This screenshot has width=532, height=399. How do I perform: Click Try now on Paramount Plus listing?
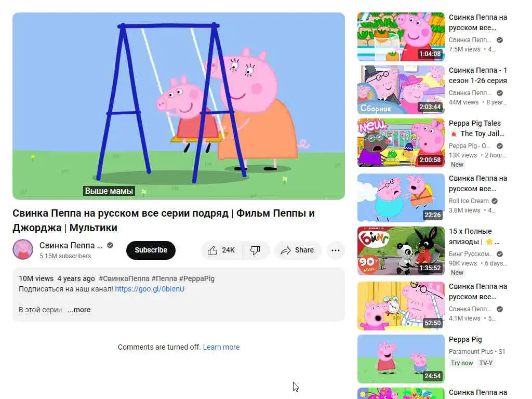point(462,363)
